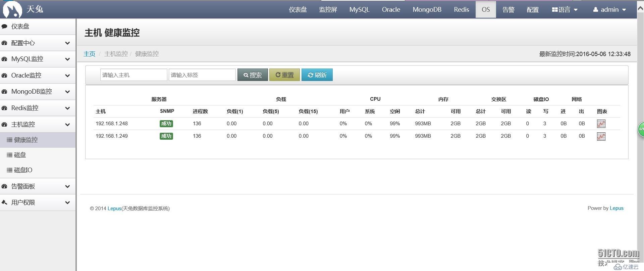Viewport: 644px width, 271px height.
Task: Click the 重置 reset button
Action: (x=284, y=75)
